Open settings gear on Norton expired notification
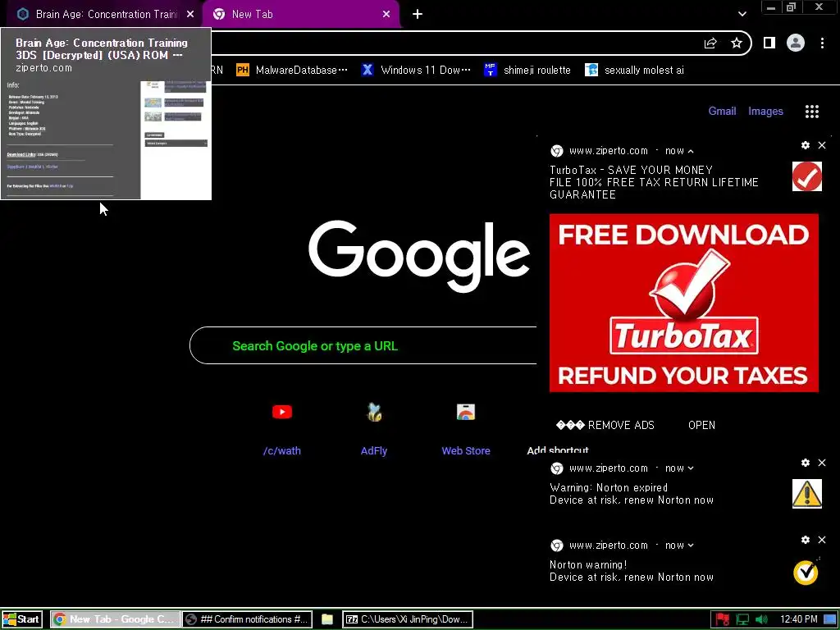Screen dimensions: 840x630 pyautogui.click(x=806, y=463)
